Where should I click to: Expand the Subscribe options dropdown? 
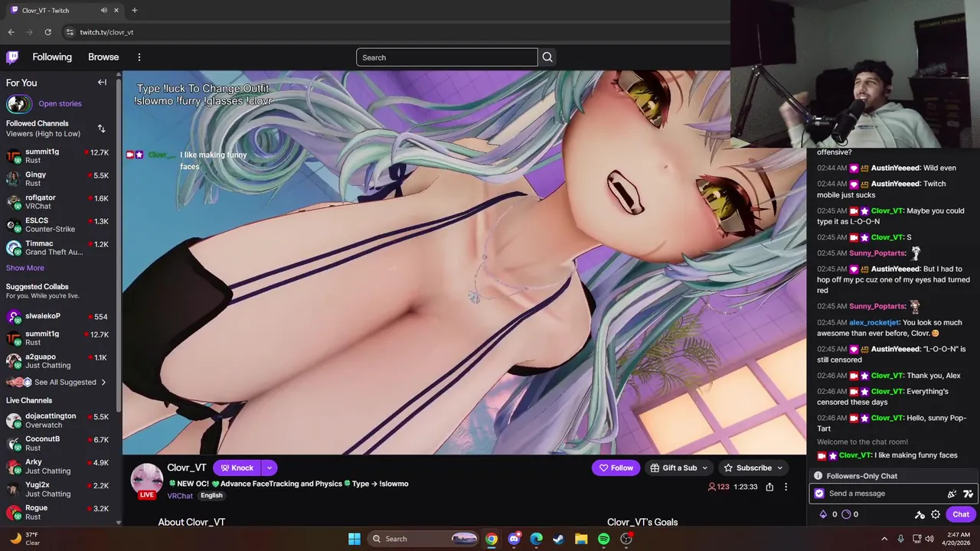click(779, 468)
